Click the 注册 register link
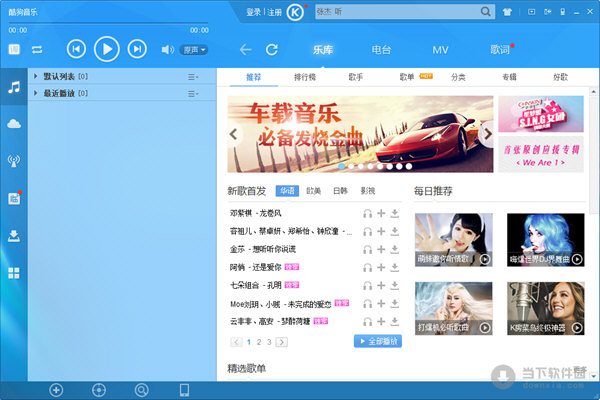The image size is (600, 400). point(274,13)
